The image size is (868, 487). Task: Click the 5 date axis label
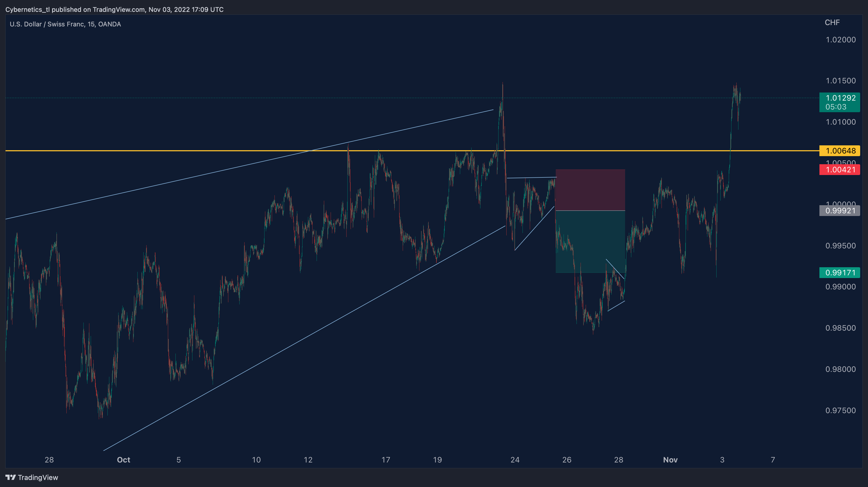(179, 460)
